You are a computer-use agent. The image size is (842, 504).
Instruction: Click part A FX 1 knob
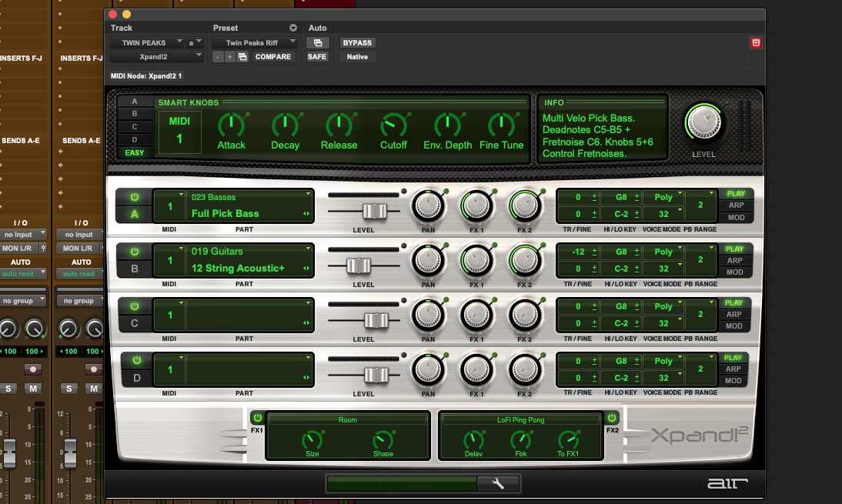[x=476, y=205]
